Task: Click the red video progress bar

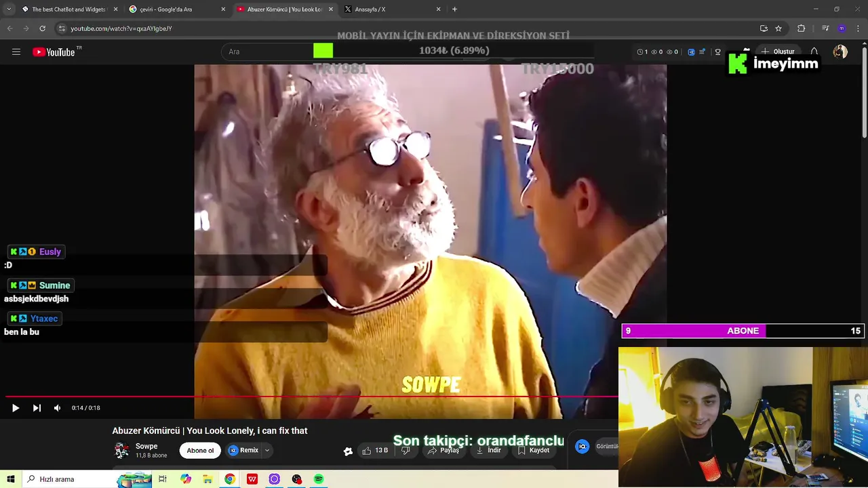Action: point(312,396)
